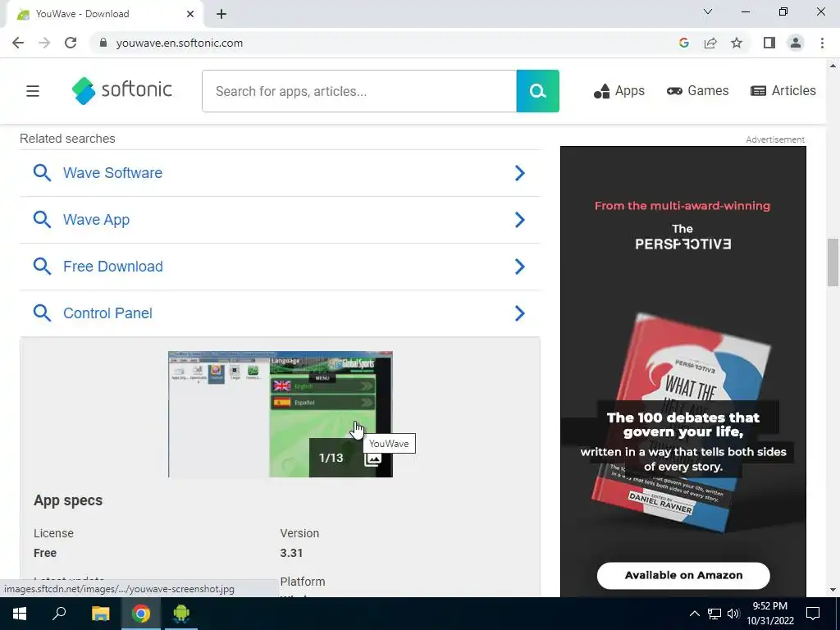Click the scrollbar up arrow
This screenshot has width=840, height=630.
click(x=833, y=66)
